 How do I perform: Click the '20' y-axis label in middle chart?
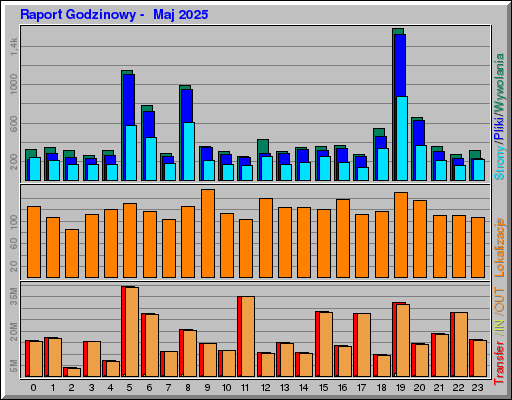tap(13, 266)
